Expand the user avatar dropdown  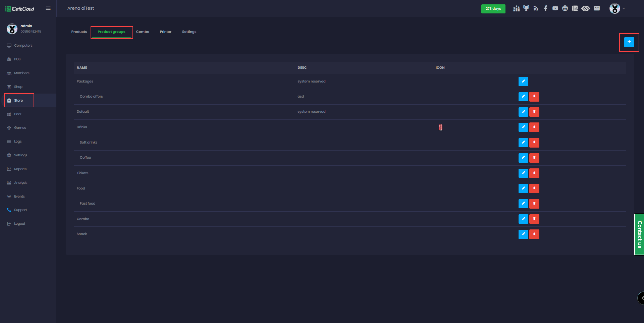click(x=617, y=8)
